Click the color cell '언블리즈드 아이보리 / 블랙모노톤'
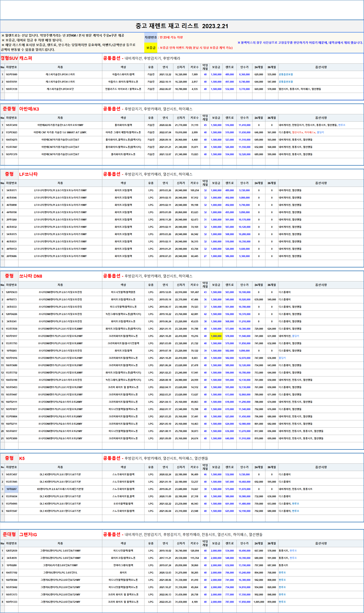Viewport: 364px width, 613px height. click(x=123, y=89)
